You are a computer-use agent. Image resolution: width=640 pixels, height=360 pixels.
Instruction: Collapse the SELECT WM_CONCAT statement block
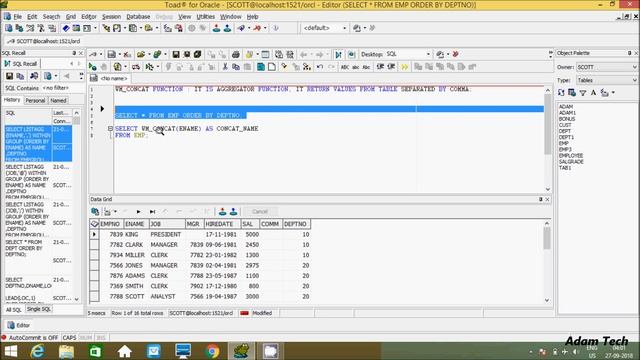[x=110, y=129]
